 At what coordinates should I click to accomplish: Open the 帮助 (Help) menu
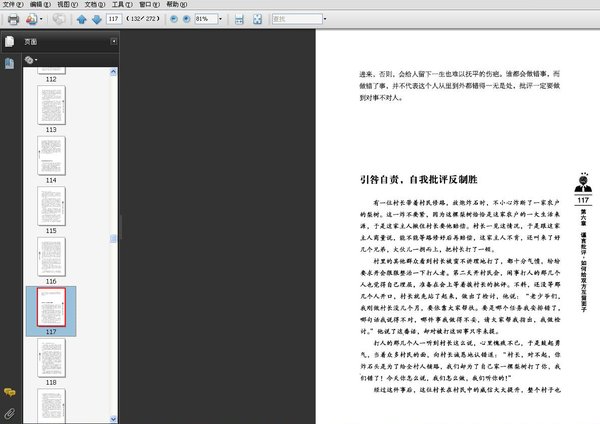[x=177, y=5]
